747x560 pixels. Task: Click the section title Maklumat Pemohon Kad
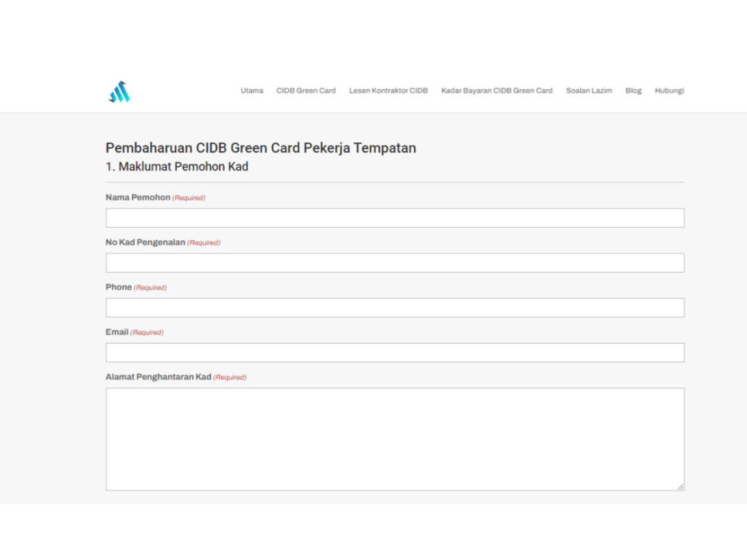(x=176, y=167)
